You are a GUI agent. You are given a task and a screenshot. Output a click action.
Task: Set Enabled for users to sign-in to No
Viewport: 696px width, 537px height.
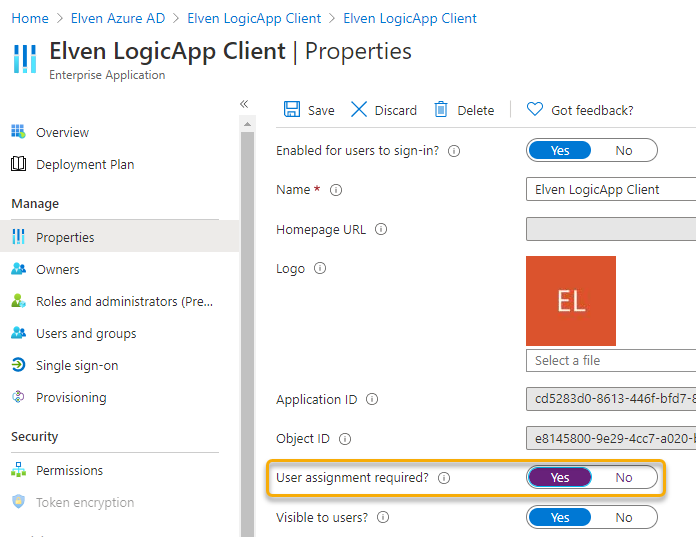click(x=624, y=150)
